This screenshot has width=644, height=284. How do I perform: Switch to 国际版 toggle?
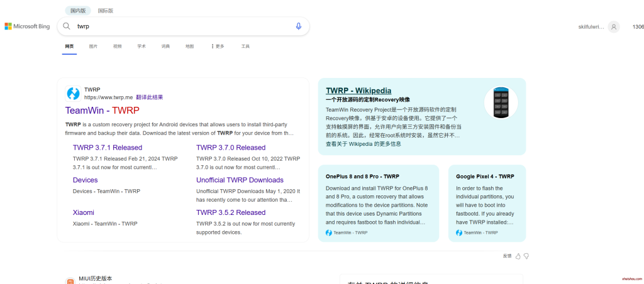click(x=106, y=11)
